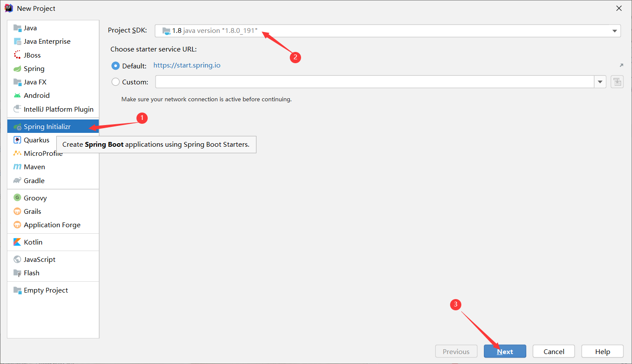Expand the Custom URL dropdown arrow
Screen dimensions: 632x364
(x=600, y=82)
